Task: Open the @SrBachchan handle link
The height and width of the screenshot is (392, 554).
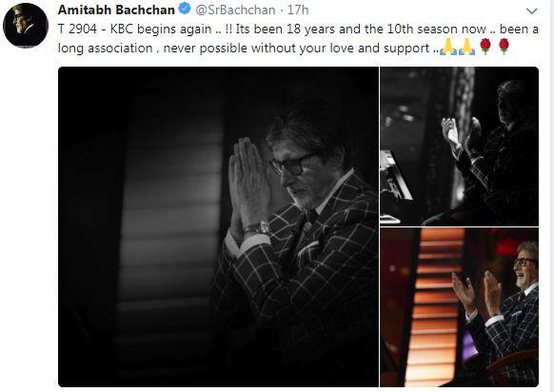Action: tap(235, 10)
